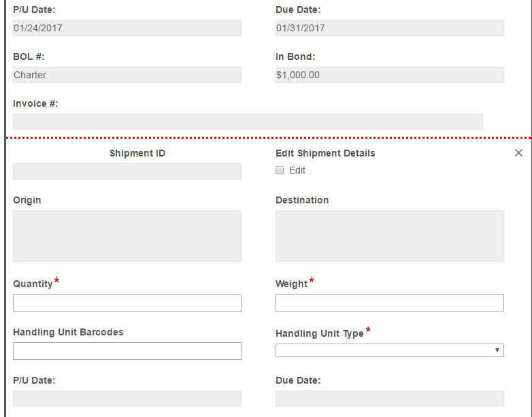The height and width of the screenshot is (417, 532).
Task: Click the Invoice # field
Action: [248, 122]
